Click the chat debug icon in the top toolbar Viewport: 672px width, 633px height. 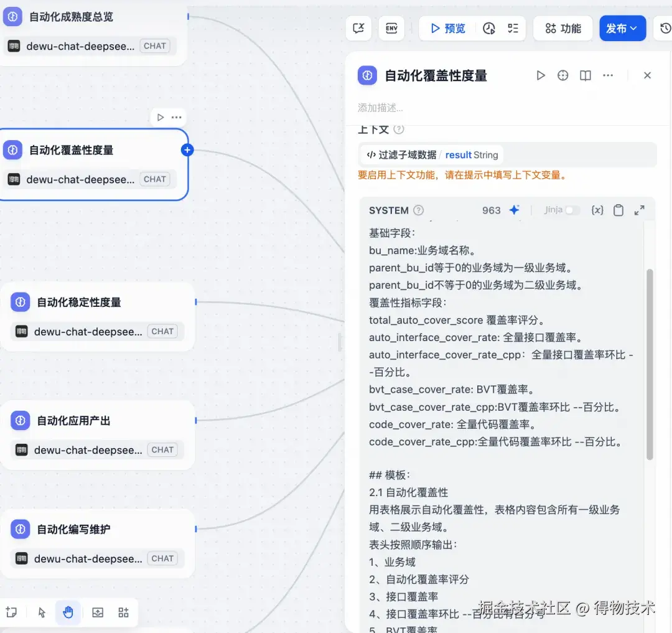(x=358, y=28)
